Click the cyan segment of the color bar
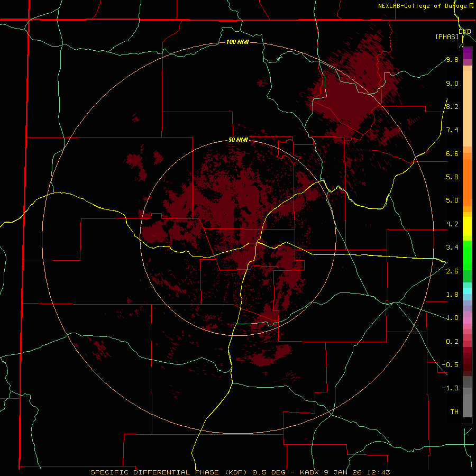The width and height of the screenshot is (476, 476). click(x=467, y=291)
